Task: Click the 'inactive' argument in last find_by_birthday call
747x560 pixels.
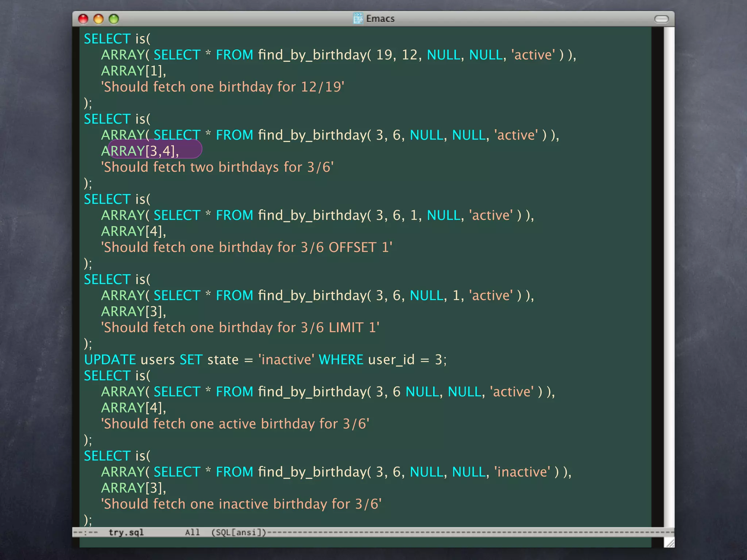Action: click(523, 472)
